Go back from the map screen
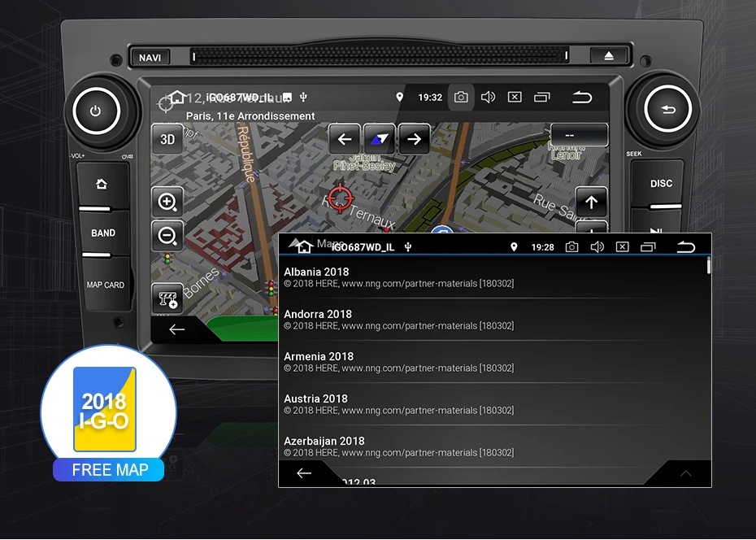Viewport: 756px width, 540px height. click(177, 329)
